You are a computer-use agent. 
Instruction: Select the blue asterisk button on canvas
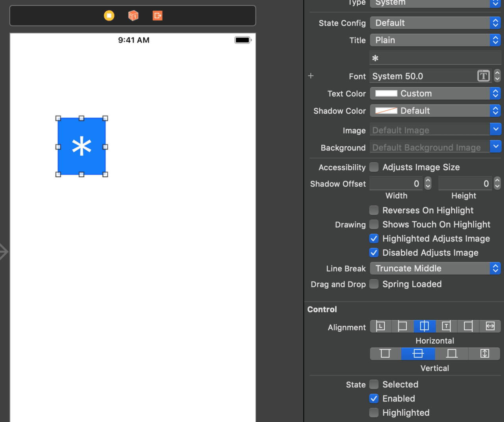pyautogui.click(x=82, y=146)
